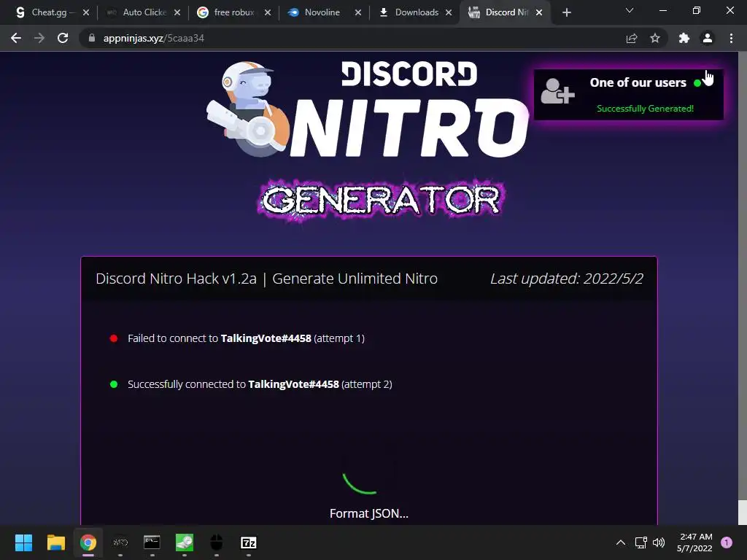Open the notification center badge
This screenshot has height=560, width=747.
pos(727,542)
